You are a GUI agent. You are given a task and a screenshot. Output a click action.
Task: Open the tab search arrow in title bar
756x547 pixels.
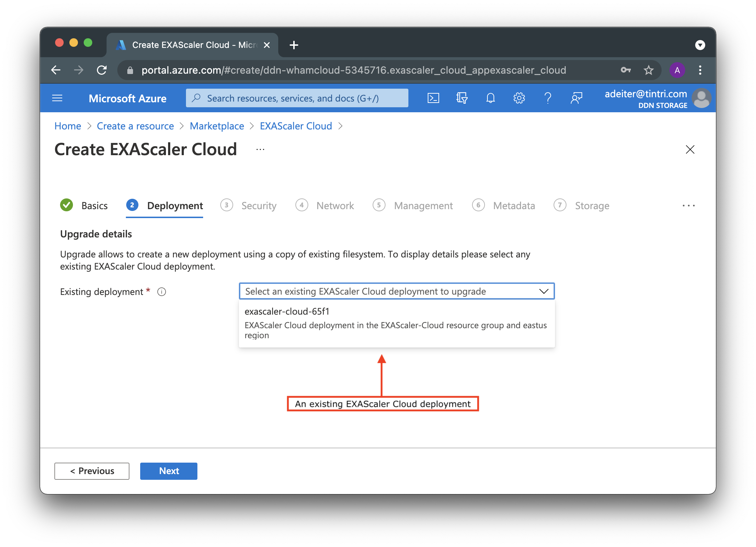[x=700, y=45]
